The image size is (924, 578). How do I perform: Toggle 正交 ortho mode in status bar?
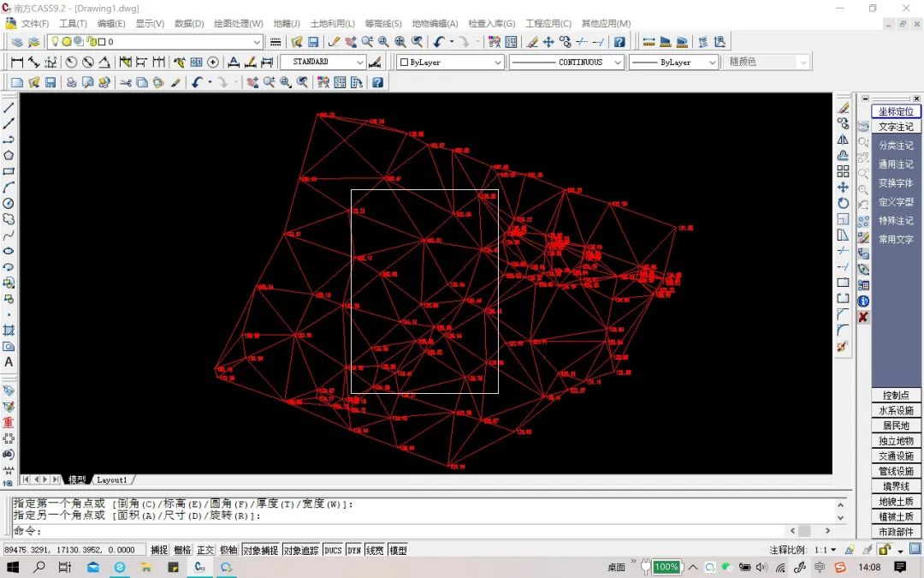coord(205,550)
